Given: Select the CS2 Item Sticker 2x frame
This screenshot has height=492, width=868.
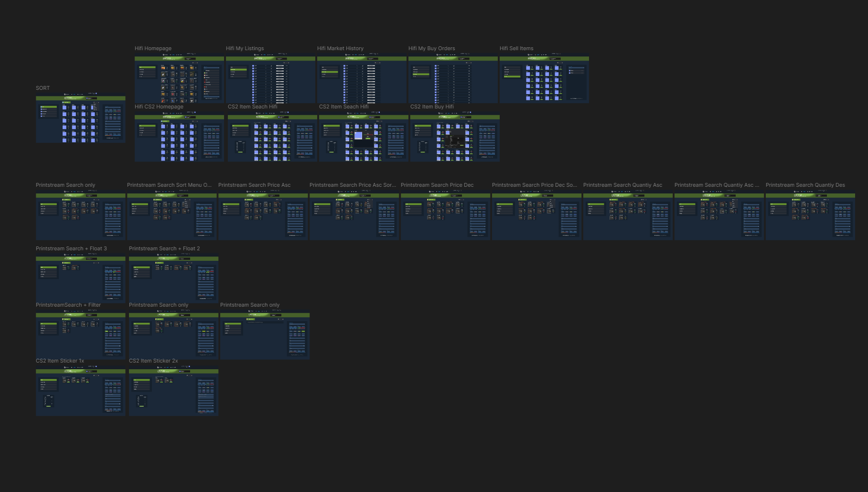Looking at the screenshot, I should (173, 392).
